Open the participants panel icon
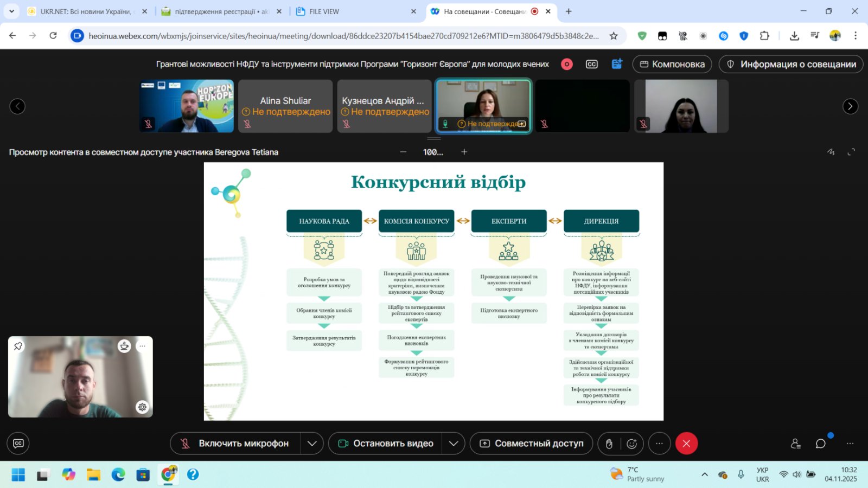 [x=795, y=444]
